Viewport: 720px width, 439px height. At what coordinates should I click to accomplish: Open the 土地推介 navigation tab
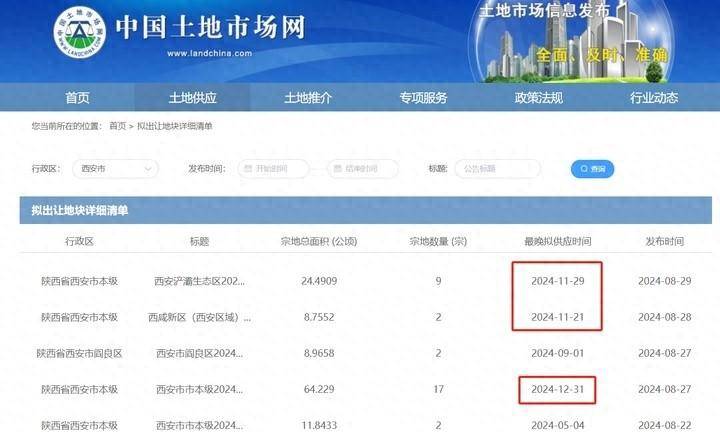(x=308, y=97)
